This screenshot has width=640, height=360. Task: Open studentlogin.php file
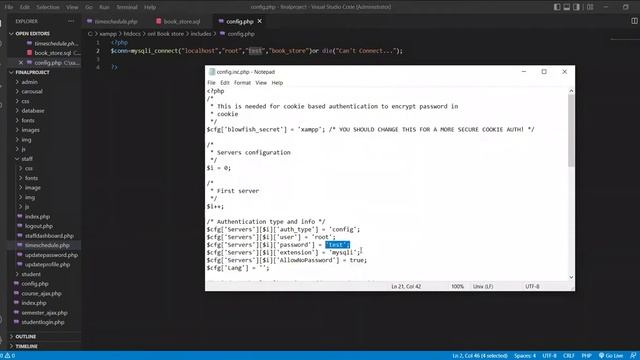[43, 322]
